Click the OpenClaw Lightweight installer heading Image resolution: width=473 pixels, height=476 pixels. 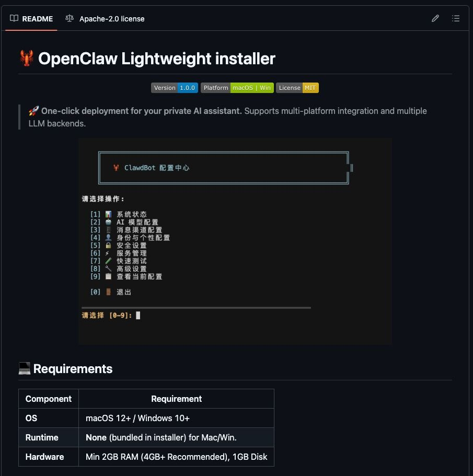point(156,59)
